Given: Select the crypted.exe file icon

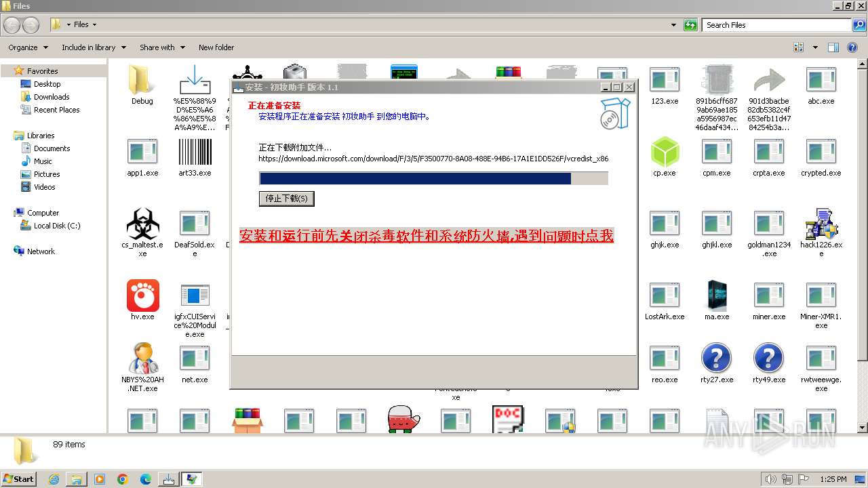Looking at the screenshot, I should click(821, 152).
